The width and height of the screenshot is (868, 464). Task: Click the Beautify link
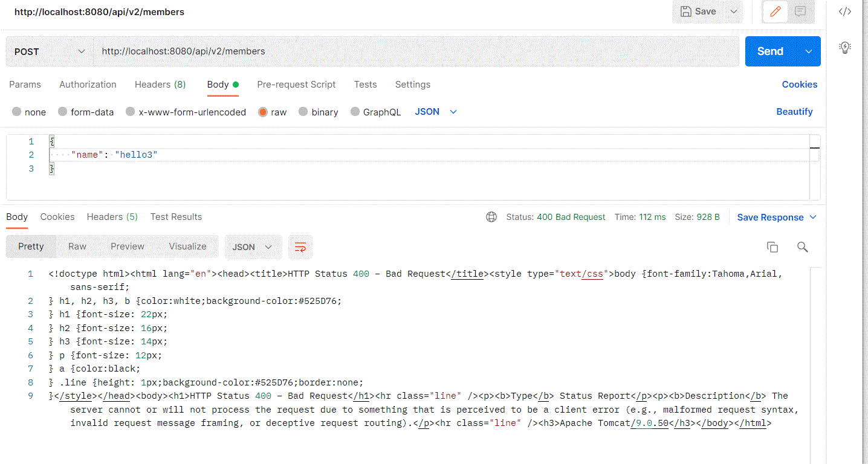coord(794,112)
